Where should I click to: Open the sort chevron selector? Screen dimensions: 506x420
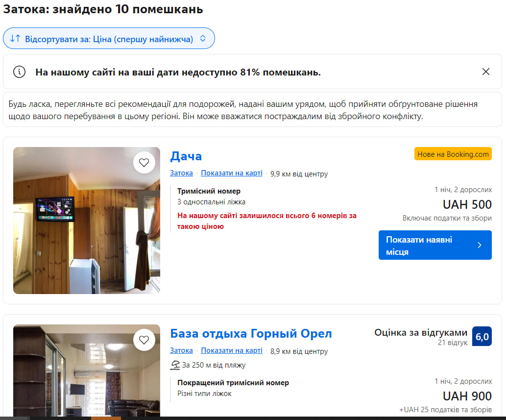pos(203,38)
